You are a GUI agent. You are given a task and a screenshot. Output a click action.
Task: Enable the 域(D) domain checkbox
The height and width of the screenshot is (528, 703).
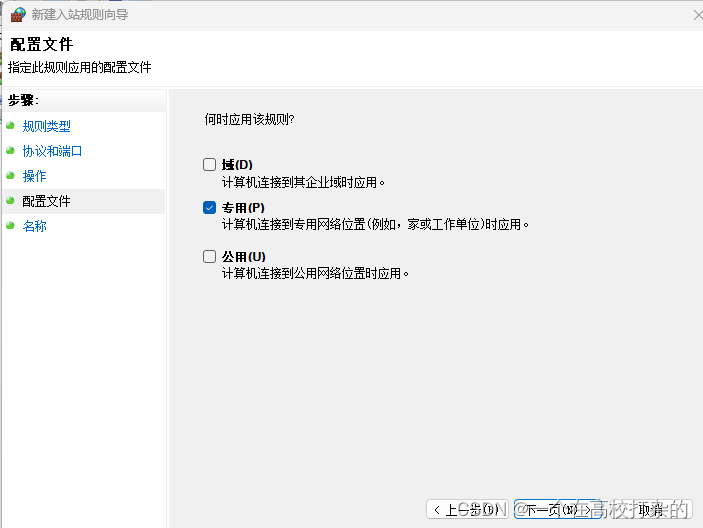[x=209, y=164]
